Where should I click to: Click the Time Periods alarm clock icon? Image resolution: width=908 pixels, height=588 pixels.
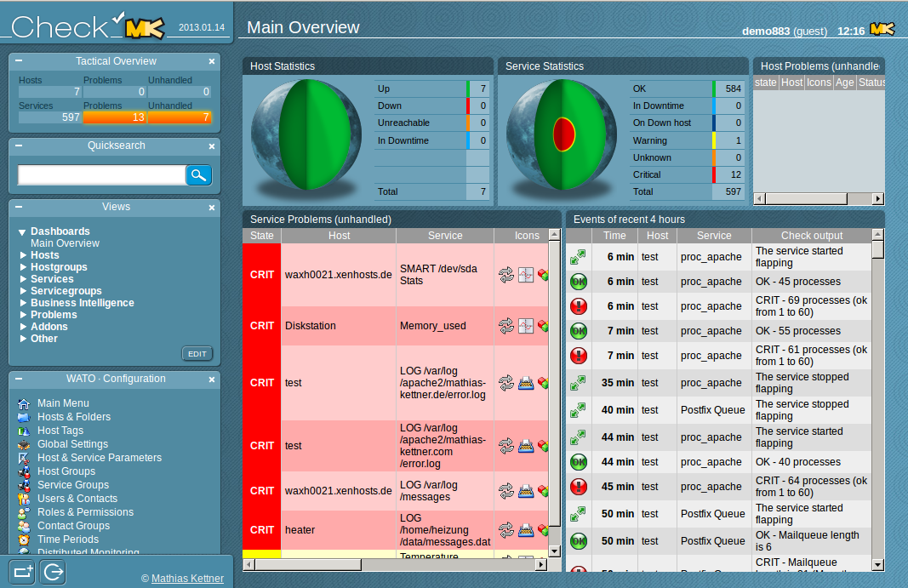(x=24, y=539)
